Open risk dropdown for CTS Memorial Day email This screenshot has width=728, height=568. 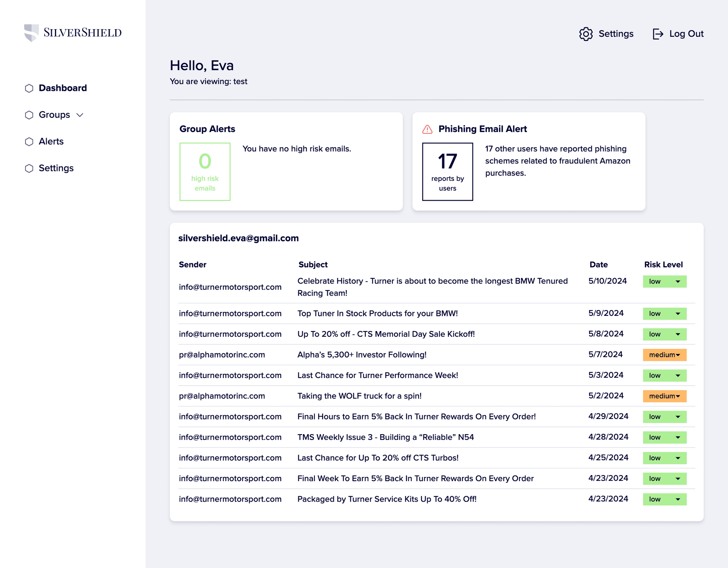click(x=665, y=334)
